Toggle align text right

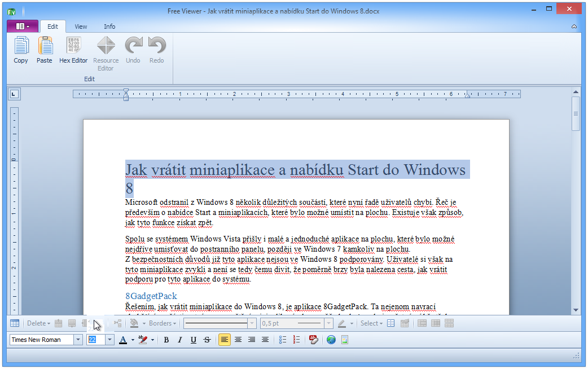coord(252,340)
